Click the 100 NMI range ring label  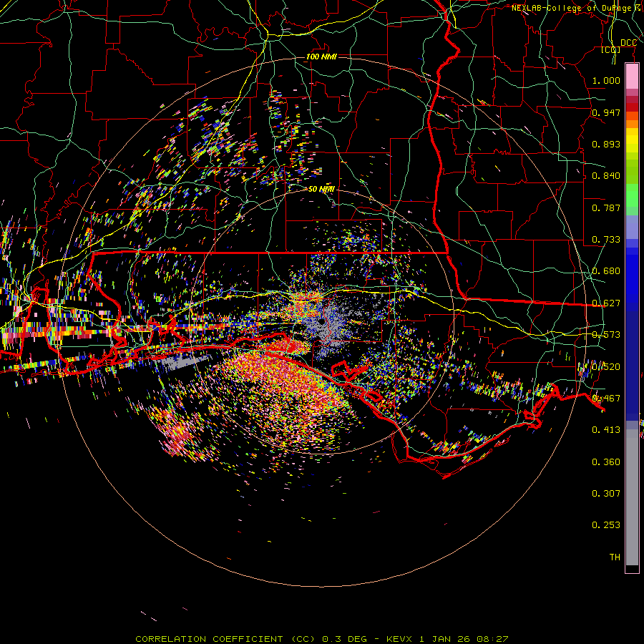coord(321,57)
